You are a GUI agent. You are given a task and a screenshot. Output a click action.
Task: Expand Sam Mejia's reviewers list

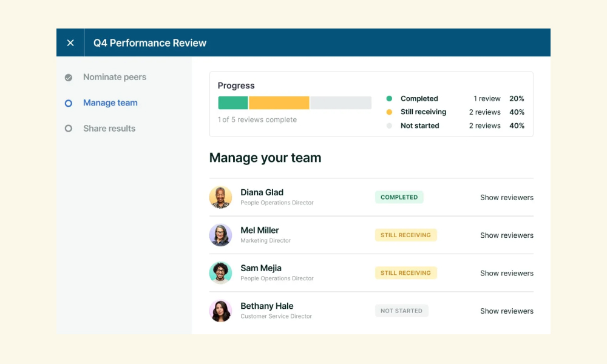pyautogui.click(x=507, y=273)
